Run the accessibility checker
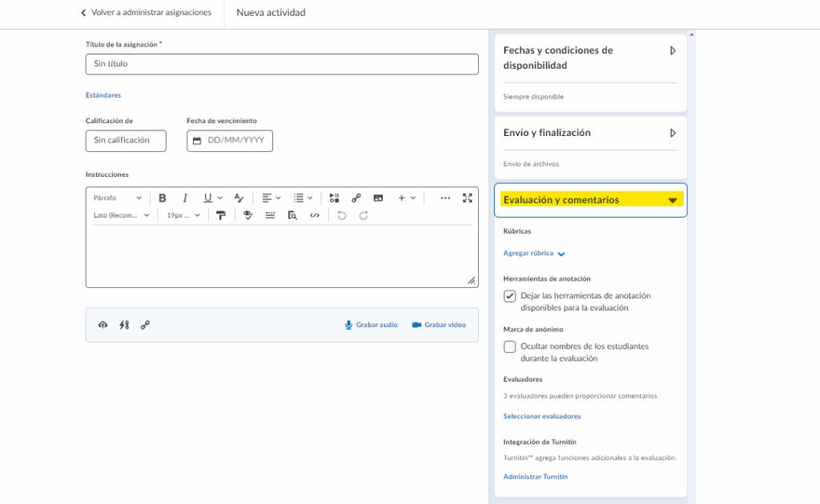Screen dimensions: 820x504 click(248, 215)
